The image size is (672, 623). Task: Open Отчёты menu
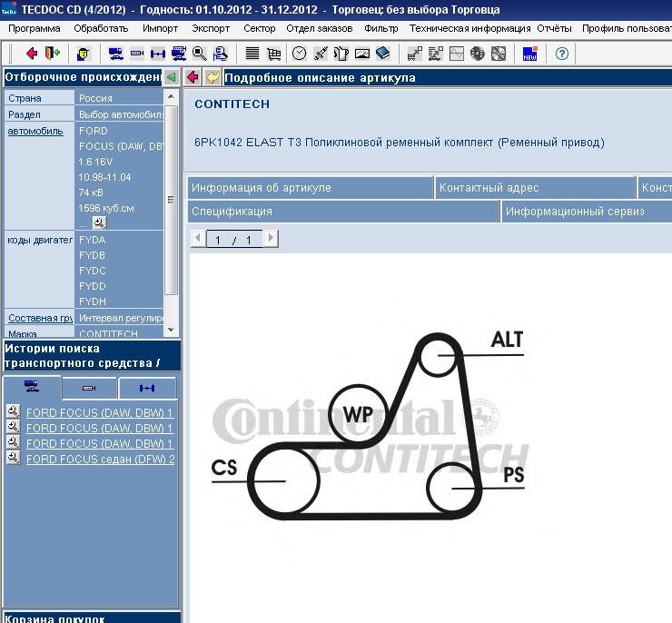point(554,28)
